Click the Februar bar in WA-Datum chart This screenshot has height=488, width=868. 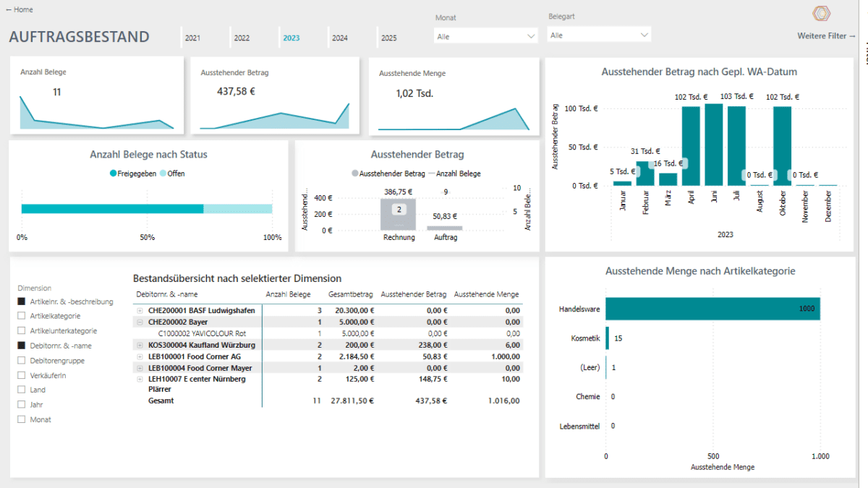pyautogui.click(x=645, y=174)
